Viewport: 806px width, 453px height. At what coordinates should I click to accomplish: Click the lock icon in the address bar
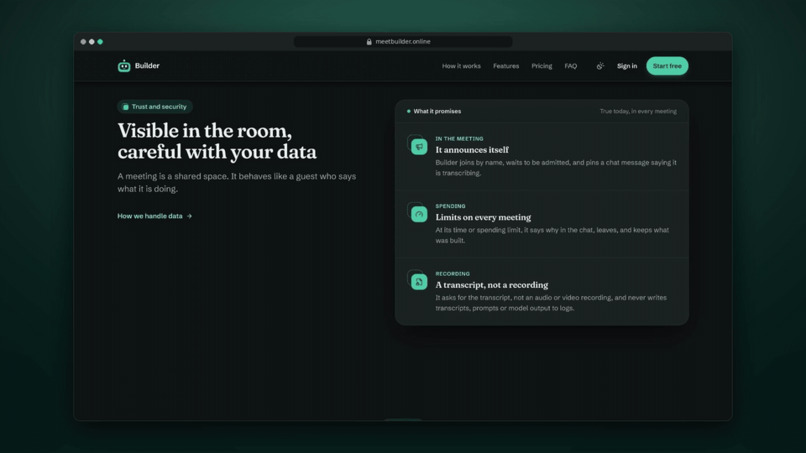pos(369,42)
